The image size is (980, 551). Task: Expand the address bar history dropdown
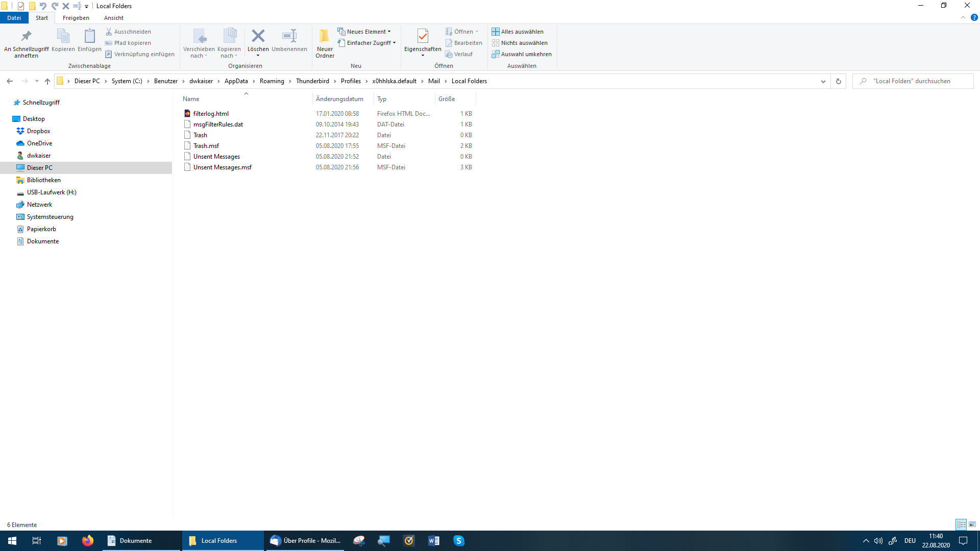823,81
